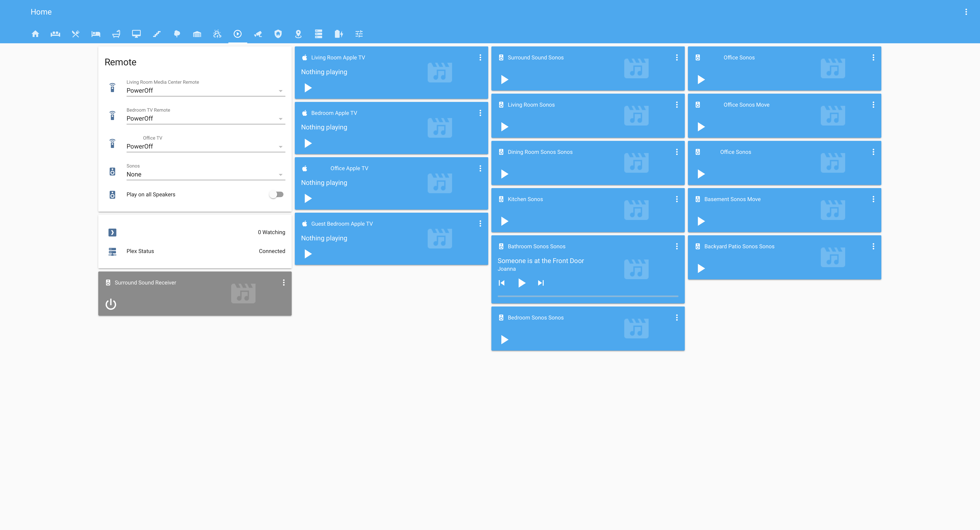The height and width of the screenshot is (530, 980).
Task: Click the map pin/location icon in toolbar
Action: click(297, 34)
